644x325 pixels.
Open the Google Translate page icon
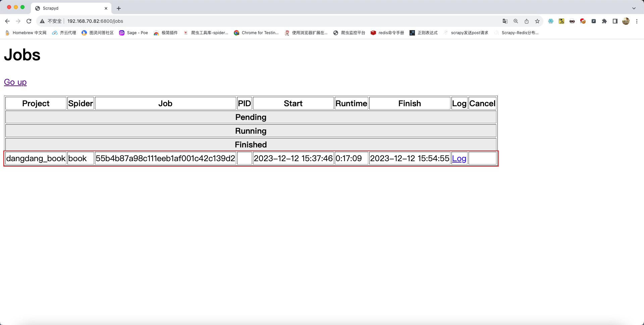click(x=505, y=21)
